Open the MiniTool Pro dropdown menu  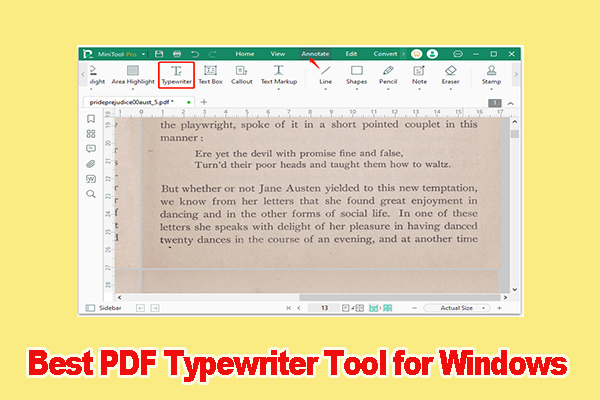(143, 54)
